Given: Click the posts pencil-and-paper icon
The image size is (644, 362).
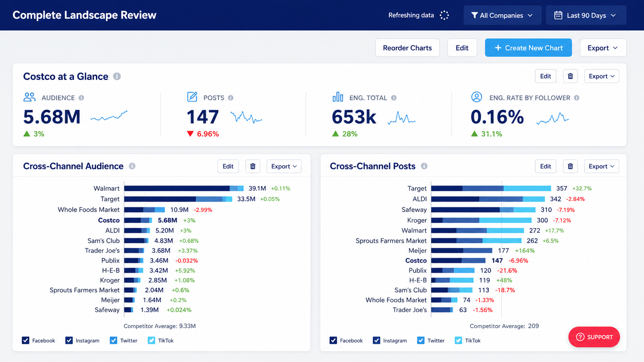Looking at the screenshot, I should pyautogui.click(x=192, y=97).
